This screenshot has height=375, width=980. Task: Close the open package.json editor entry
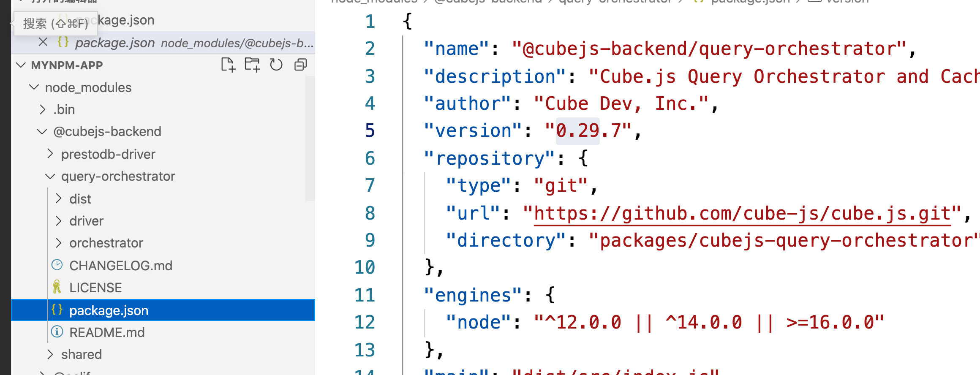coord(43,42)
